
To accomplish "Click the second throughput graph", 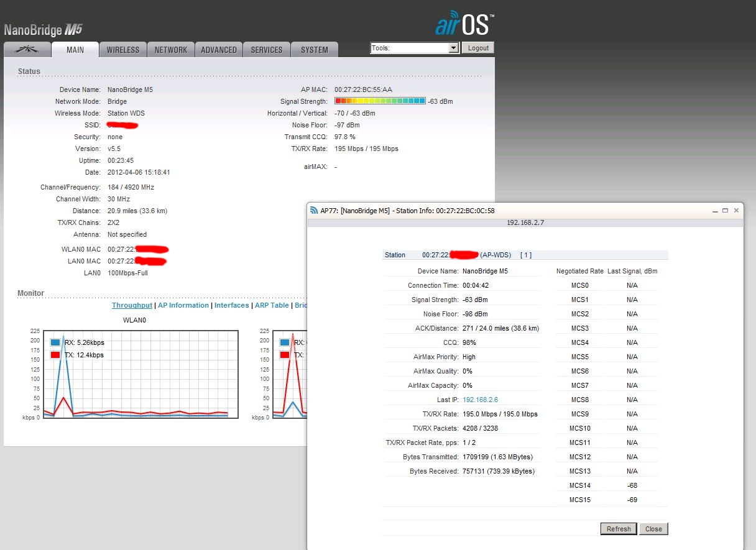I will [x=290, y=375].
